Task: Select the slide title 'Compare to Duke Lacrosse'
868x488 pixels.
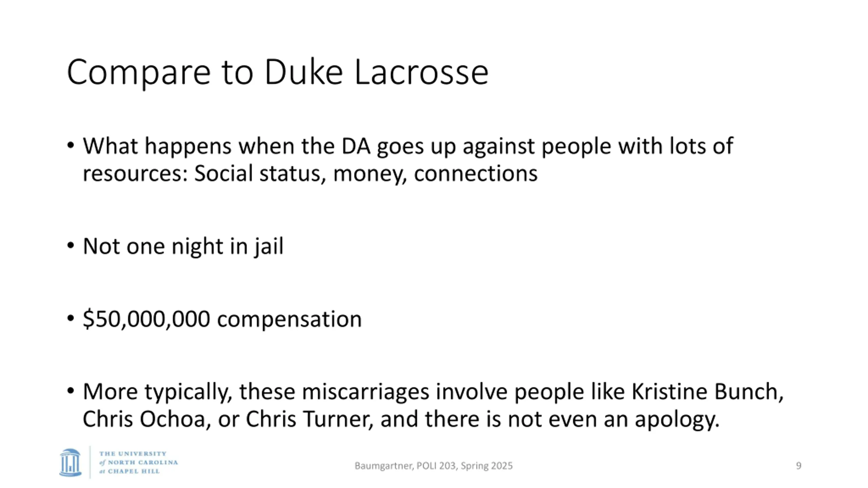Action: click(x=277, y=72)
